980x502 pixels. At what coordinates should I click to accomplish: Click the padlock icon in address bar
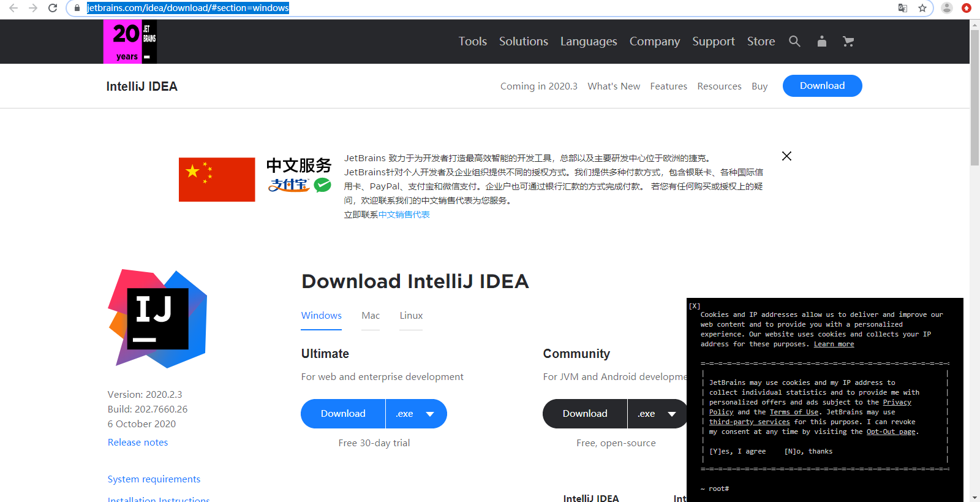77,8
